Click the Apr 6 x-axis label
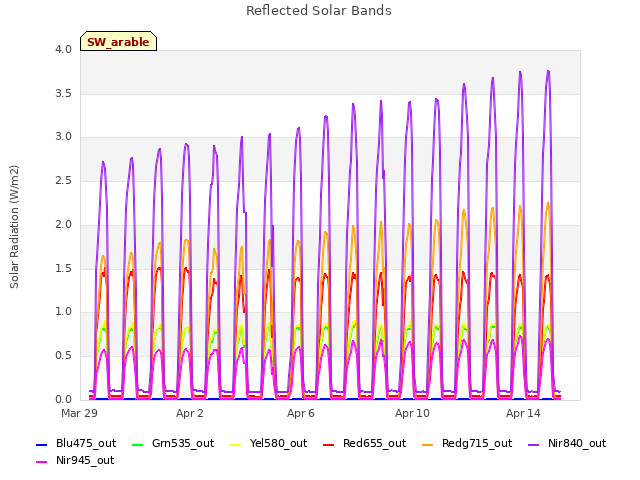The height and width of the screenshot is (480, 640). pos(301,413)
